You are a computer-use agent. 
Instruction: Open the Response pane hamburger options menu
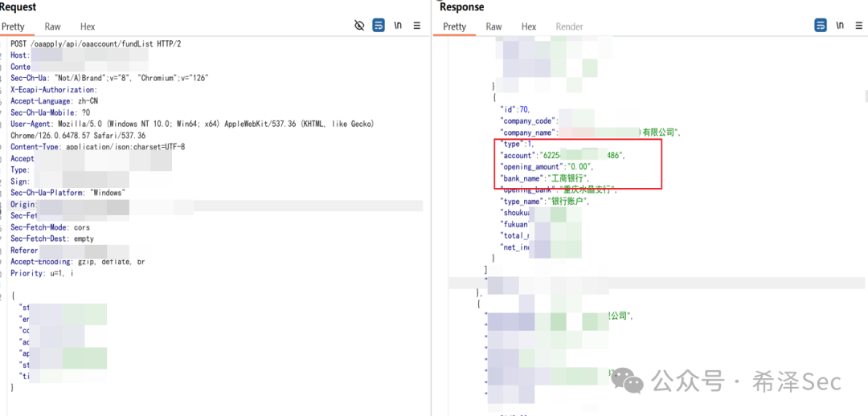[x=858, y=26]
